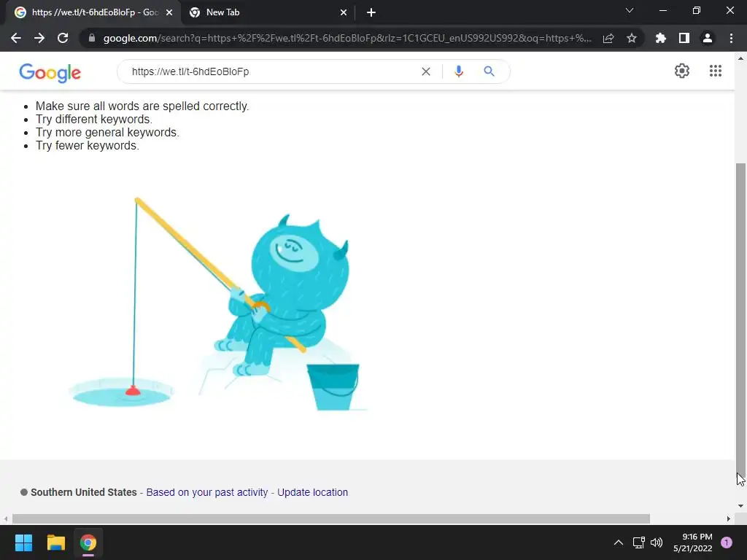The image size is (747, 560).
Task: Click Chrome icon in taskbar
Action: tap(88, 542)
